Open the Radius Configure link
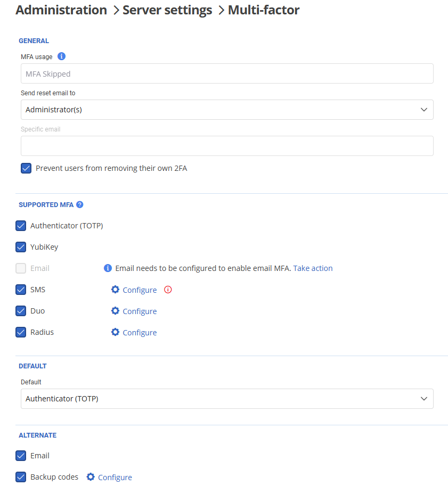Image resolution: width=448 pixels, height=494 pixels. click(x=140, y=333)
